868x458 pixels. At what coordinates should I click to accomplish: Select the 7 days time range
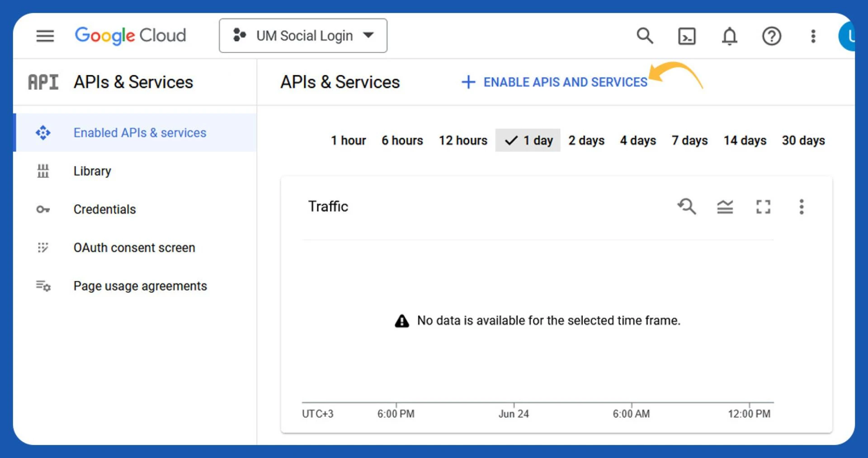coord(689,140)
